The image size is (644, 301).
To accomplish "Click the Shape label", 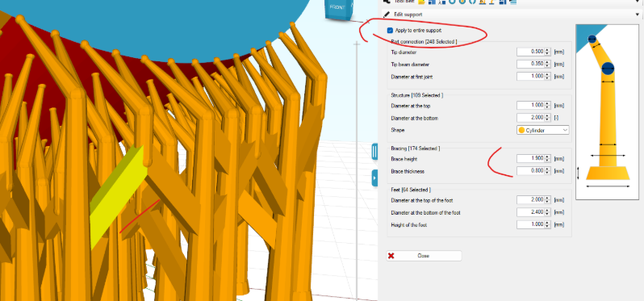I will tap(398, 130).
